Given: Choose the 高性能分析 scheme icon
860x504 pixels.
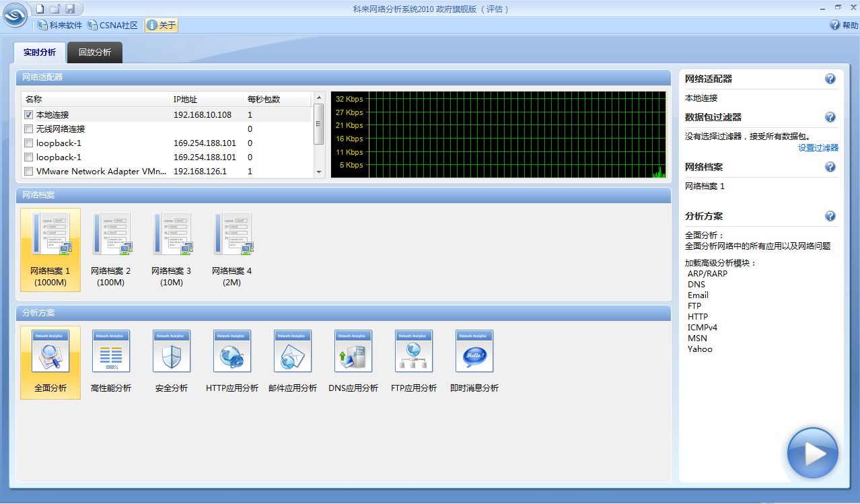Looking at the screenshot, I should [x=111, y=351].
